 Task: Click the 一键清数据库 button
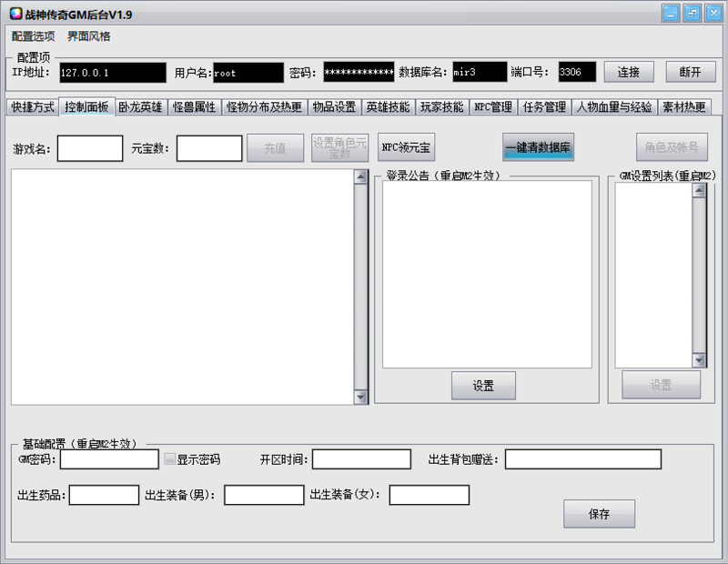[x=538, y=147]
